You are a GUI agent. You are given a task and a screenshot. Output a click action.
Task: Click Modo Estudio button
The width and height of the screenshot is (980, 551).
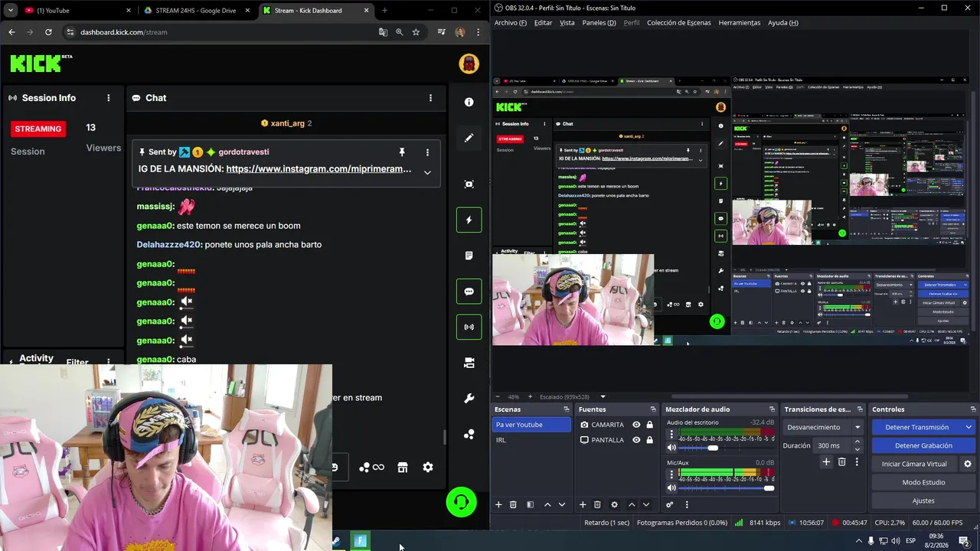point(923,482)
